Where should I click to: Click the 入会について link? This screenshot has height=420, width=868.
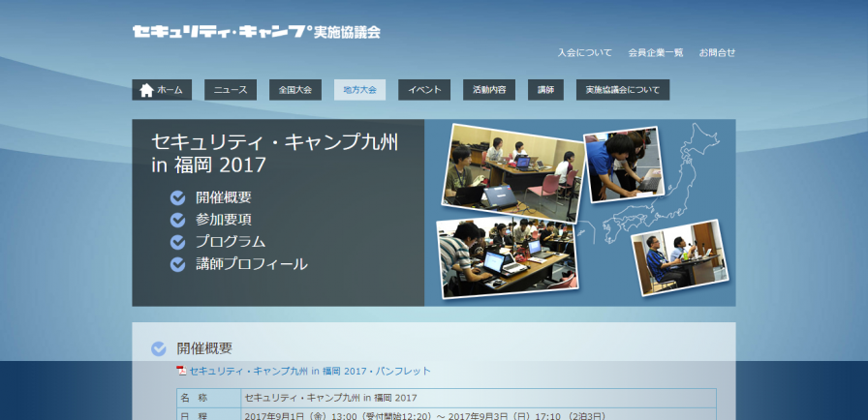click(584, 53)
